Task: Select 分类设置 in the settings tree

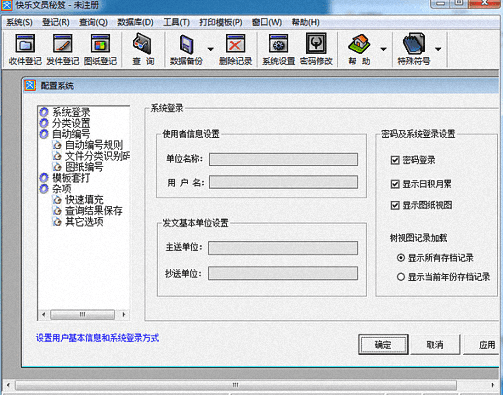Action: tap(71, 123)
